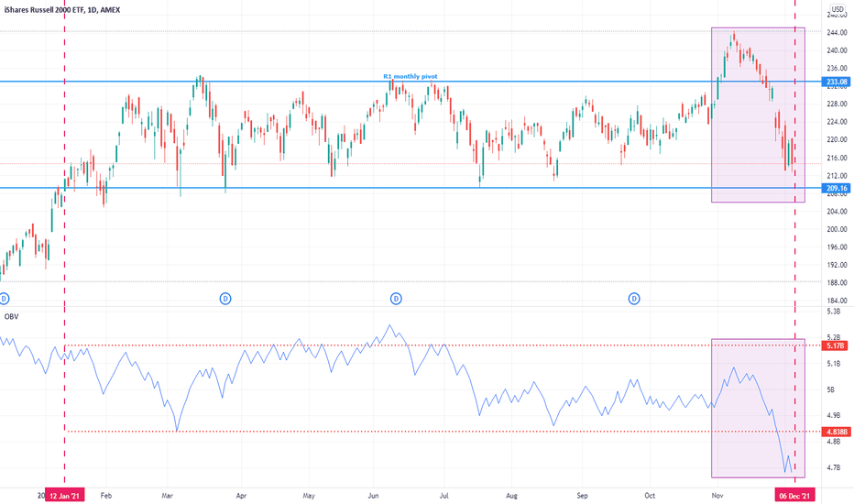Click the Nov label on the time axis
The image size is (854, 504).
(x=717, y=496)
